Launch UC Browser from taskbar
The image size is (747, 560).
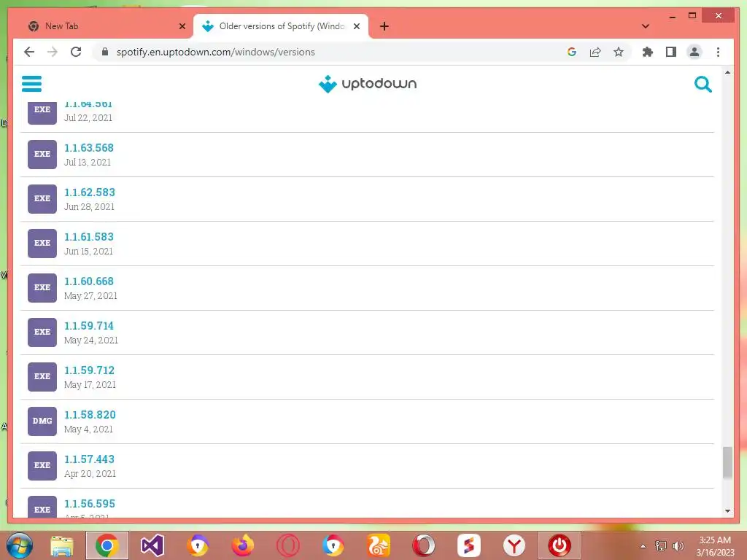[x=379, y=545]
